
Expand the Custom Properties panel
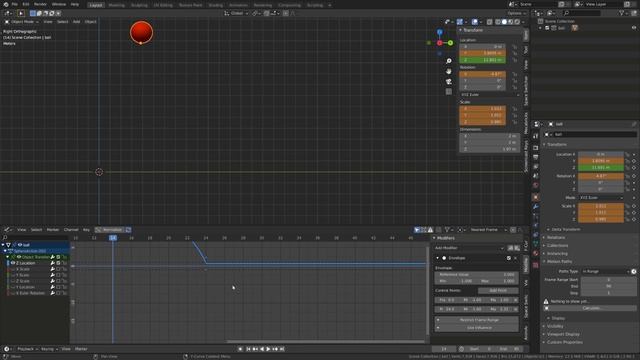564,342
